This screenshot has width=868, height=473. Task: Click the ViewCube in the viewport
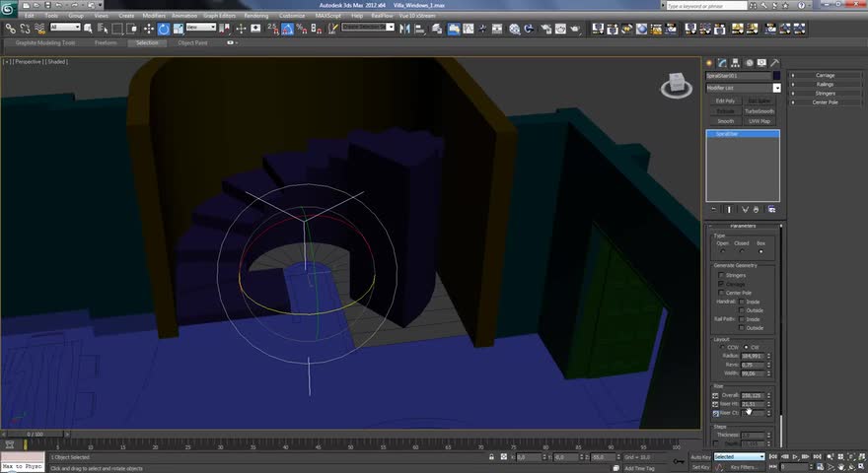[x=677, y=85]
